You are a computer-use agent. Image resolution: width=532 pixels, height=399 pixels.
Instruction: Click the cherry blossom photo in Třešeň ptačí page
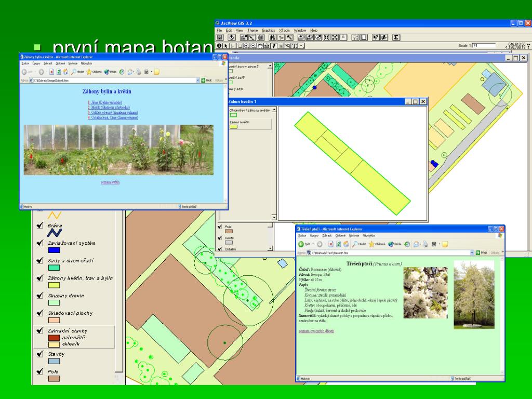click(425, 292)
